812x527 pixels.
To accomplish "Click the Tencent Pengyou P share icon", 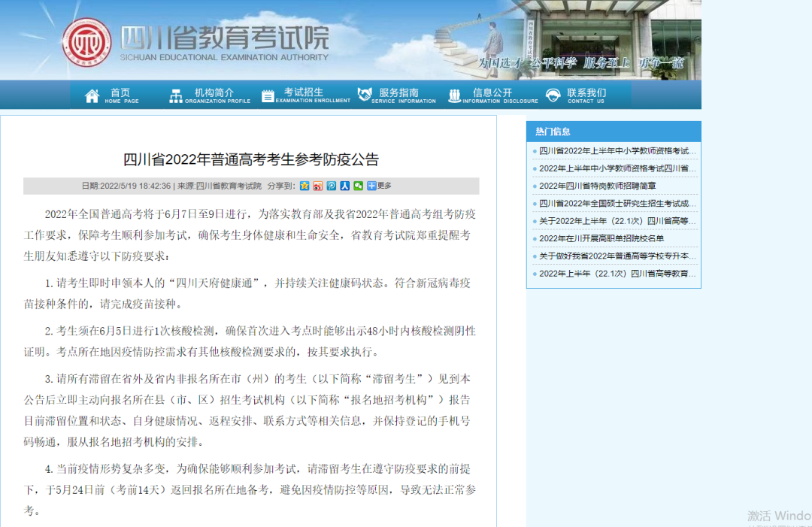I will coord(331,186).
